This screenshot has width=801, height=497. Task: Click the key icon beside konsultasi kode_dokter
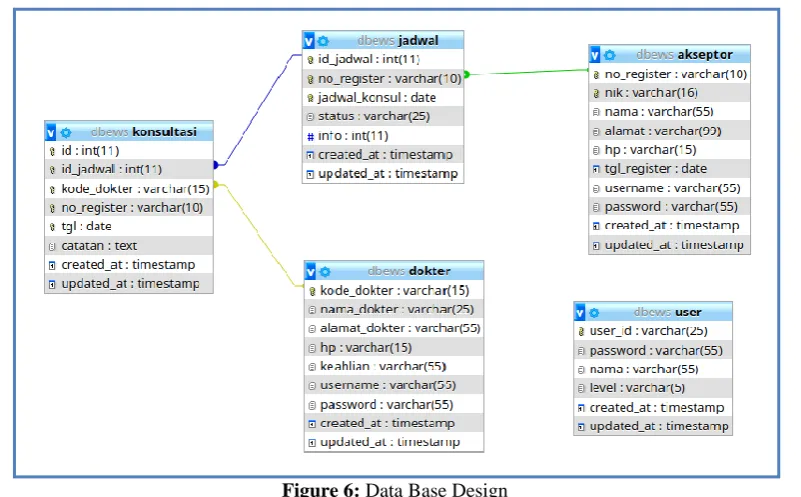(x=52, y=190)
